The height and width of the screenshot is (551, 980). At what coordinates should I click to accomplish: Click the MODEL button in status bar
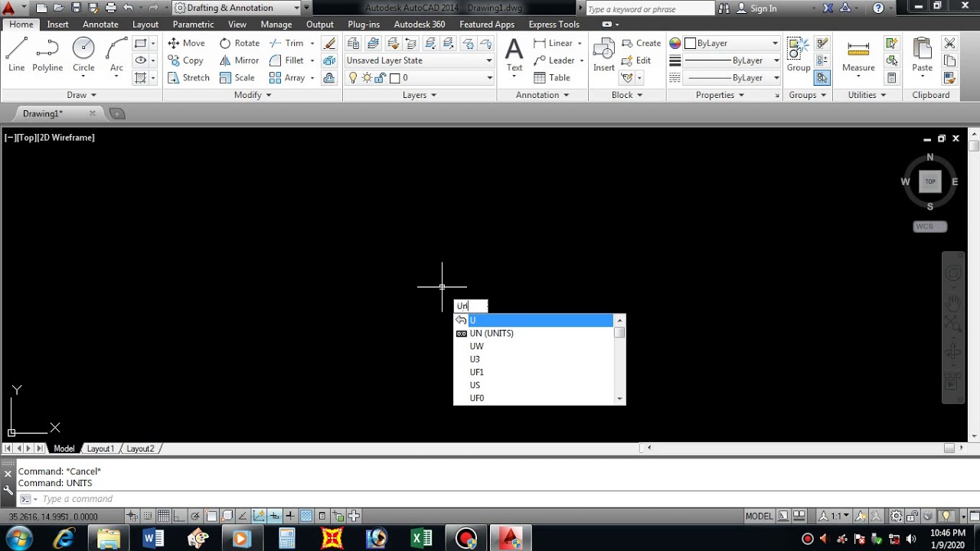pyautogui.click(x=759, y=516)
